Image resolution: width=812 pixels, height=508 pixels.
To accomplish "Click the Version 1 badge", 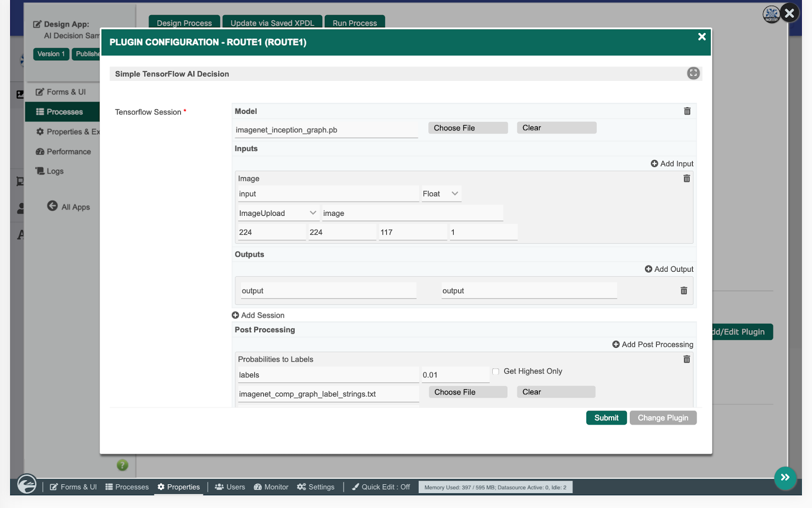I will click(x=51, y=54).
